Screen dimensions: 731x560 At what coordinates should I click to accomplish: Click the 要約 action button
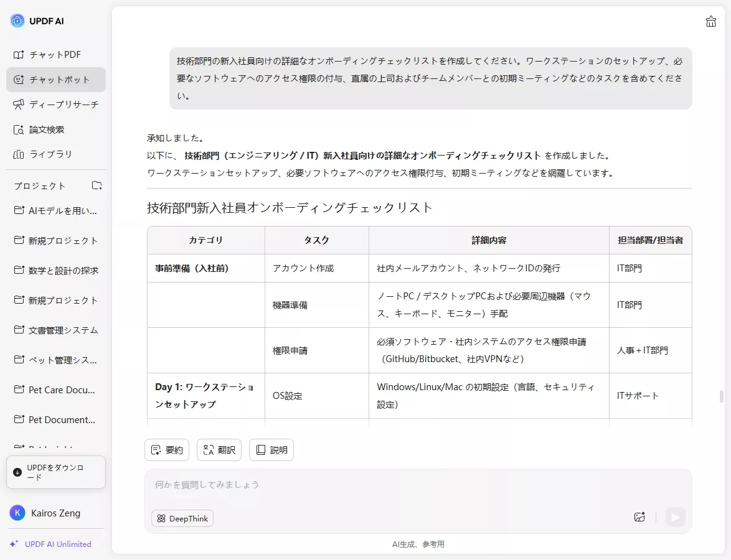pyautogui.click(x=166, y=450)
